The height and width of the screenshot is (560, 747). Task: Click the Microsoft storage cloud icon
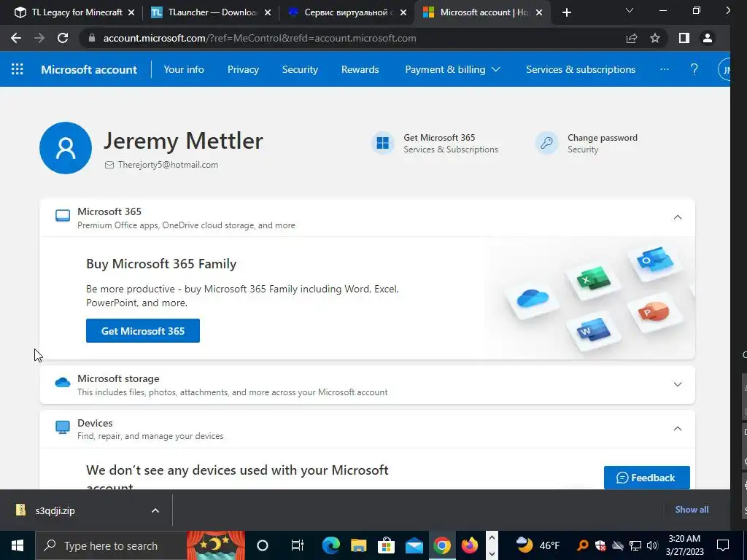[x=63, y=382]
